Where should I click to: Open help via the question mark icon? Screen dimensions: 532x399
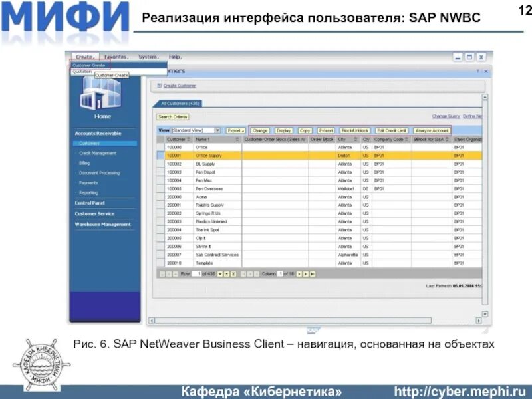coord(477,72)
